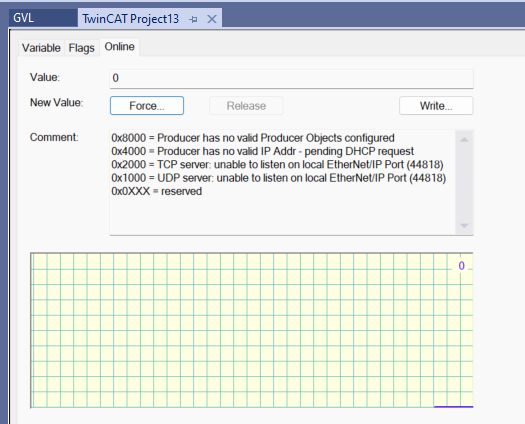Click the disabled Release button
Screen dimensions: 525x424
[x=246, y=105]
